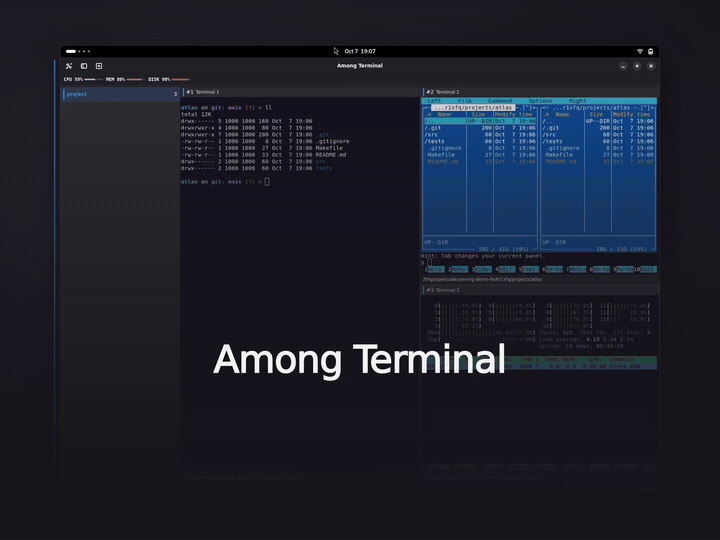Click right panel forward arrow '>'
Screen dimensions: 720x540
652,107
